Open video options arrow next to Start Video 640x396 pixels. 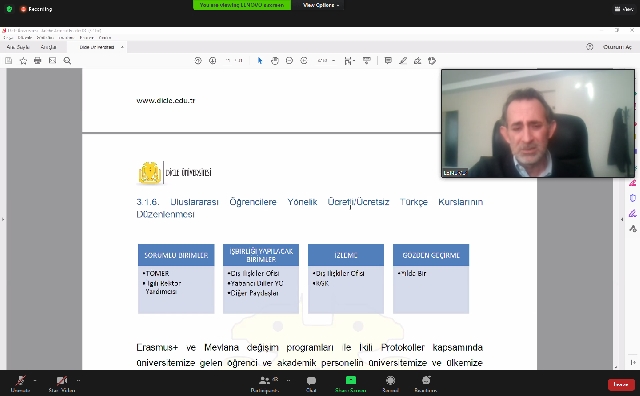(x=78, y=380)
